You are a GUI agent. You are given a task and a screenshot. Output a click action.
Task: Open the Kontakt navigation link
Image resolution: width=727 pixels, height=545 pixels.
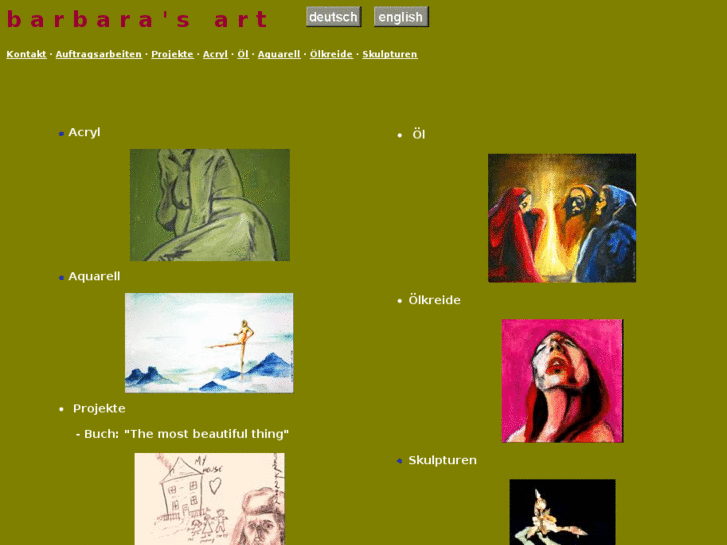tap(26, 54)
